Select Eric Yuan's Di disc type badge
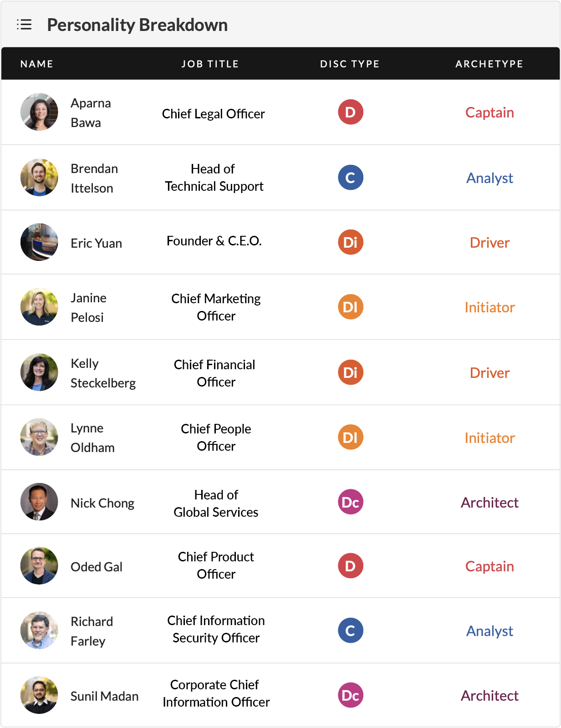 (x=350, y=242)
